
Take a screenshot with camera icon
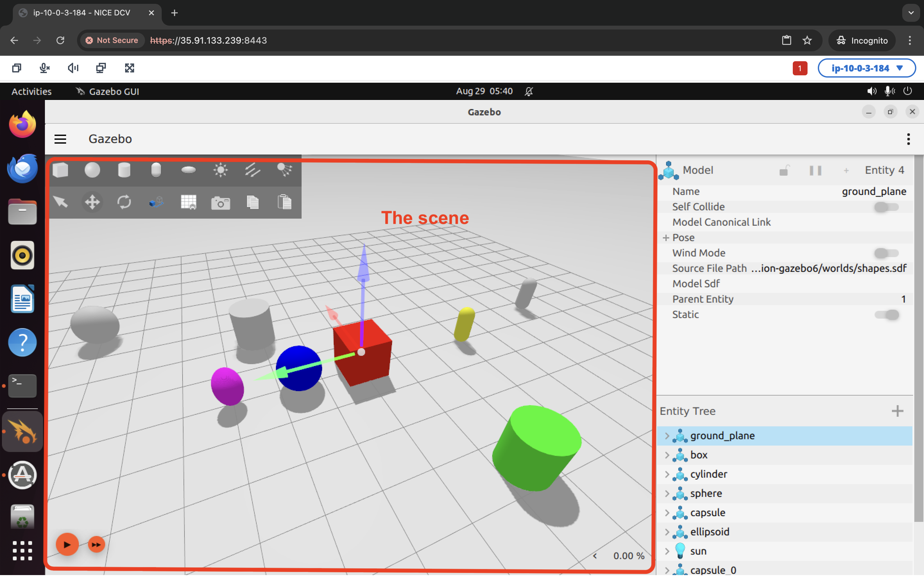[x=221, y=202]
